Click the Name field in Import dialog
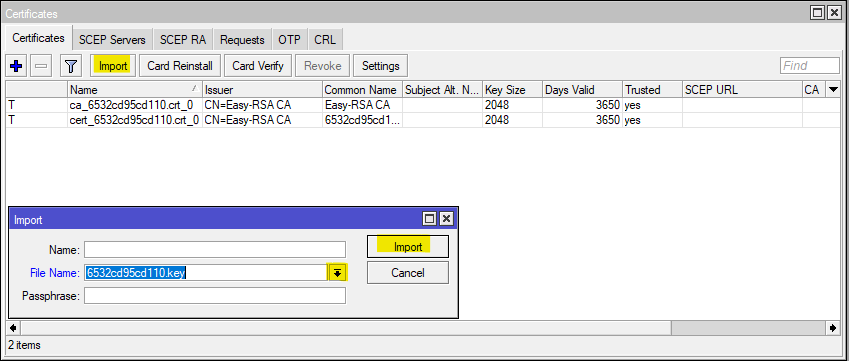The image size is (849, 361). (214, 250)
